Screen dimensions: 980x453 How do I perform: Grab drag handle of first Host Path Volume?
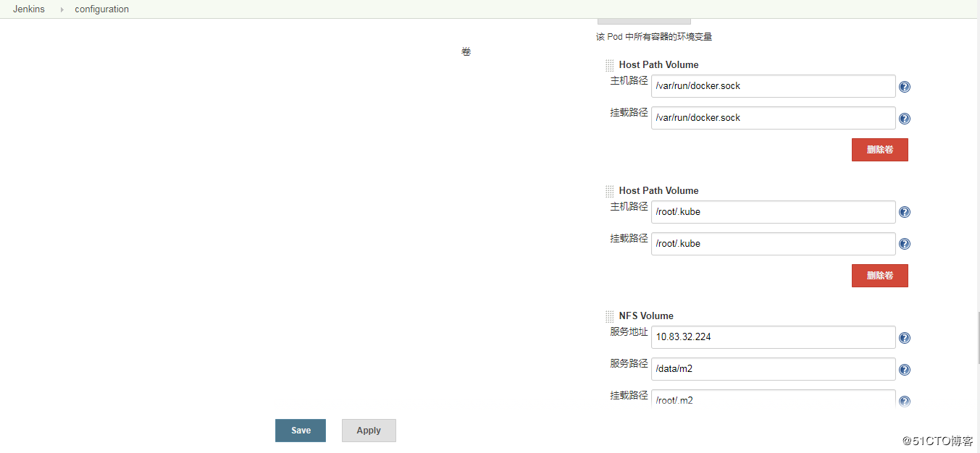tap(609, 65)
